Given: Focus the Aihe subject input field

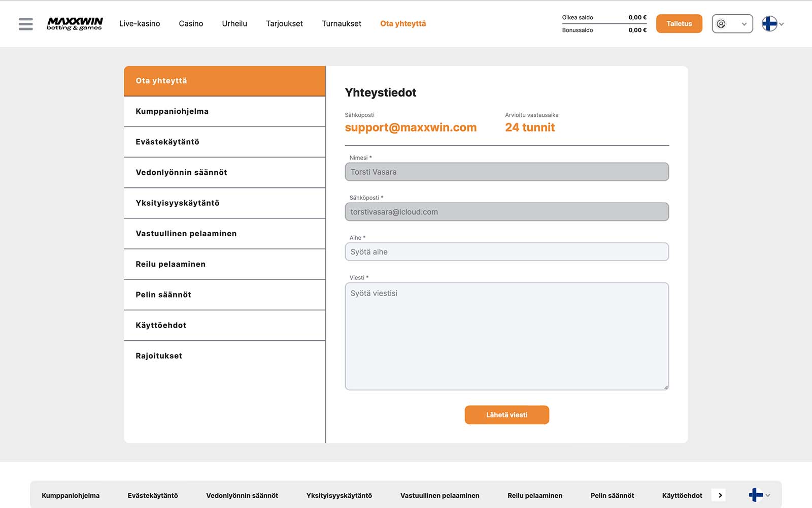Looking at the screenshot, I should (506, 252).
